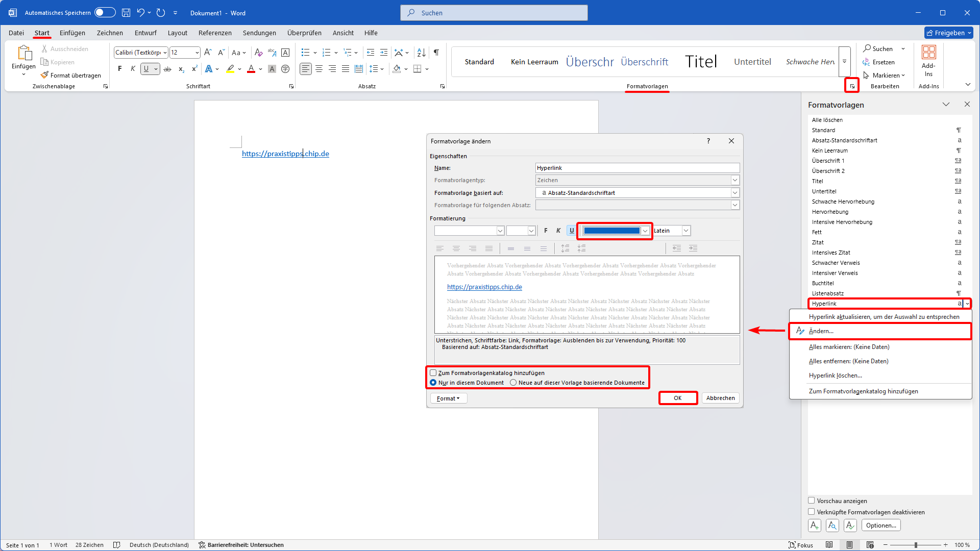Click the bullet list icon
980x551 pixels.
coord(305,53)
